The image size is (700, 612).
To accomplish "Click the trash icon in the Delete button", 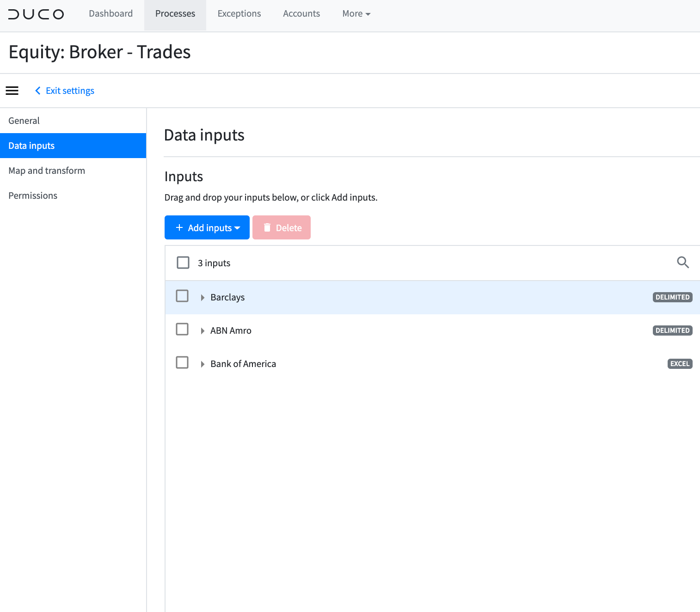I will tap(267, 227).
